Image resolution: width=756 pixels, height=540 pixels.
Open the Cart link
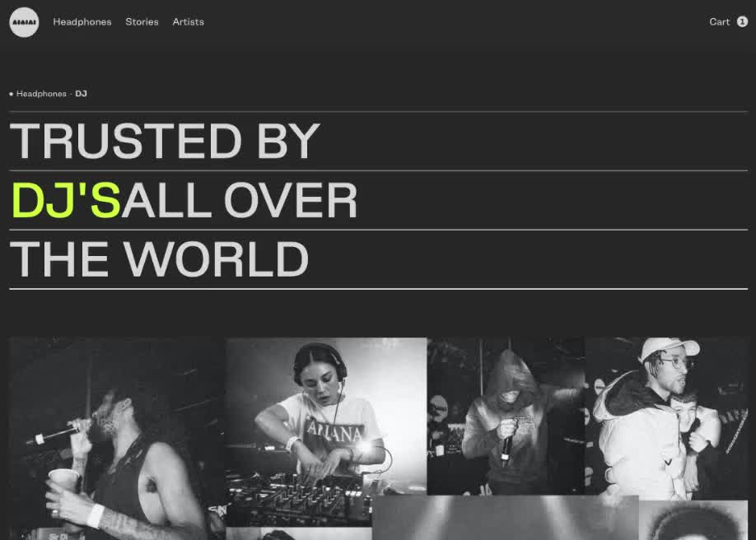[x=720, y=21]
